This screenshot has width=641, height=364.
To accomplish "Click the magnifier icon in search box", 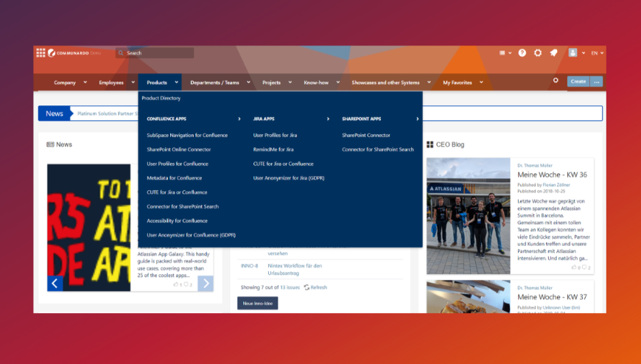I will (x=121, y=53).
